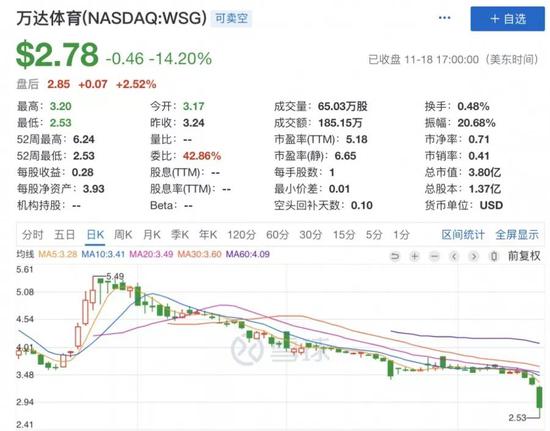The image size is (550, 431).
Task: Click the market closed timestamp 11-18 17:00:00
Action: click(442, 59)
